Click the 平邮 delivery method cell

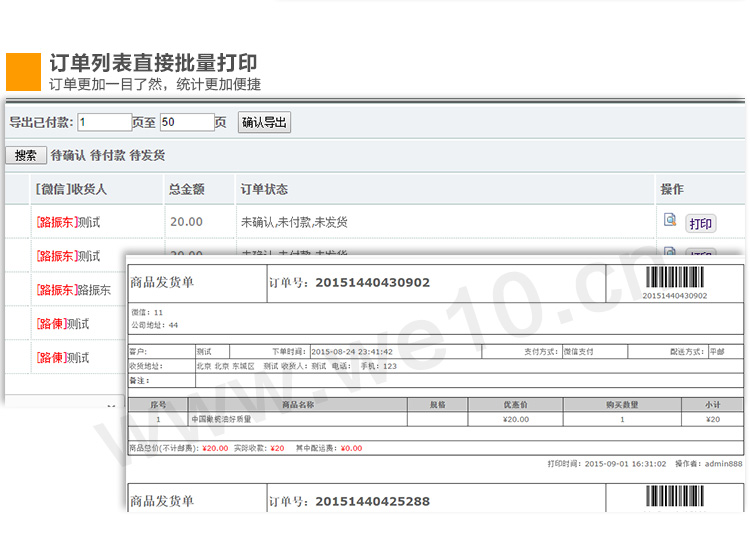pos(717,352)
